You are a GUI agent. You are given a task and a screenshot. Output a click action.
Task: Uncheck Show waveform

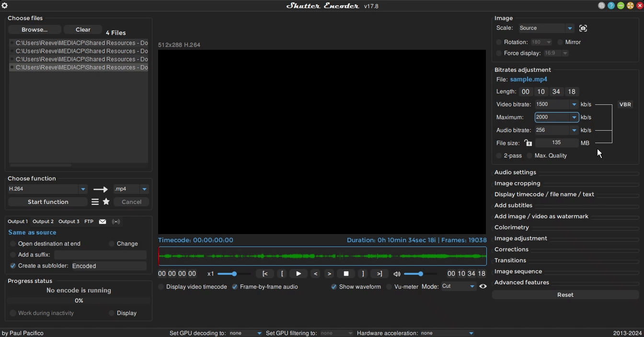click(x=334, y=287)
